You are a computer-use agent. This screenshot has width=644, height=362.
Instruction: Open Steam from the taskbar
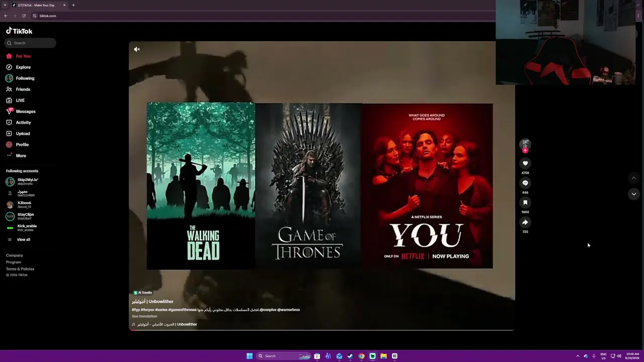[350, 356]
